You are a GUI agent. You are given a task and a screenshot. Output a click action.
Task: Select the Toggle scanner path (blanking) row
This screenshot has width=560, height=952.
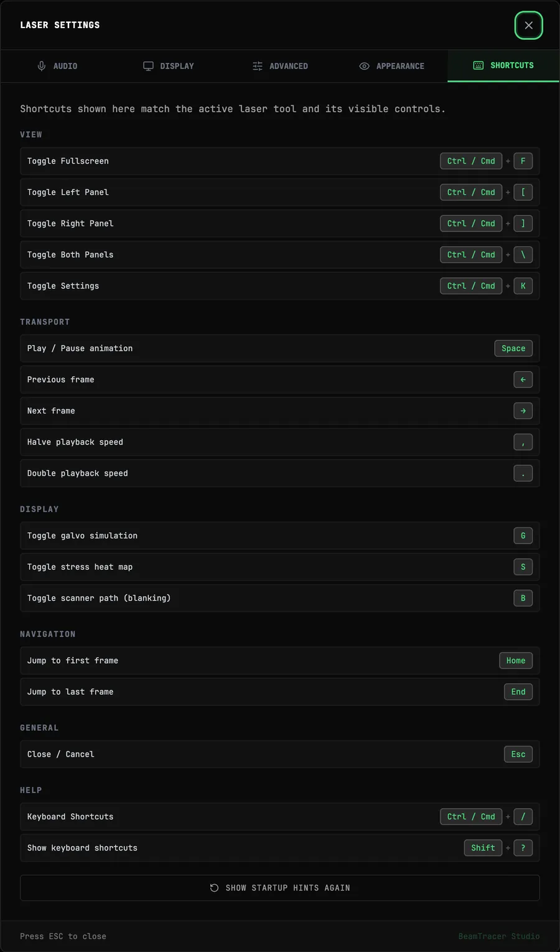click(280, 598)
